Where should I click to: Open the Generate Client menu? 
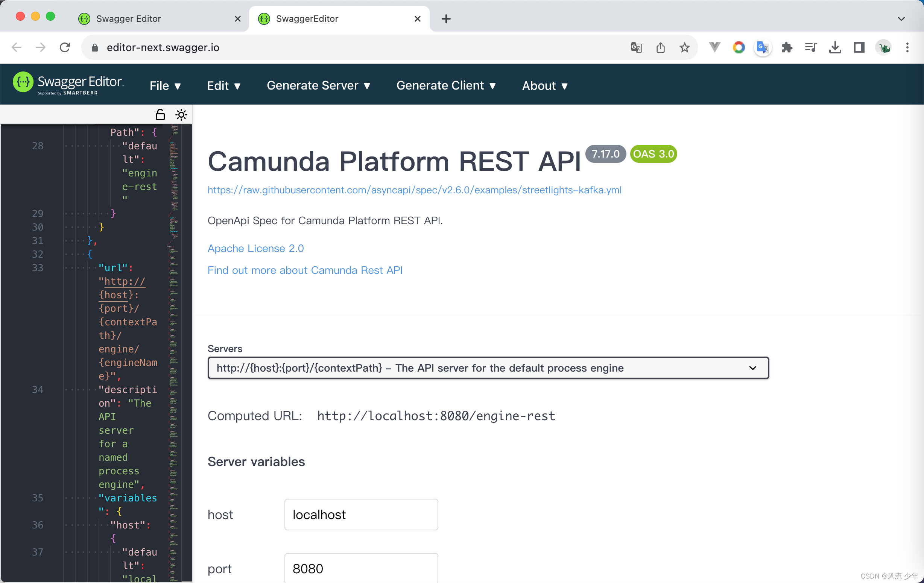pyautogui.click(x=446, y=85)
